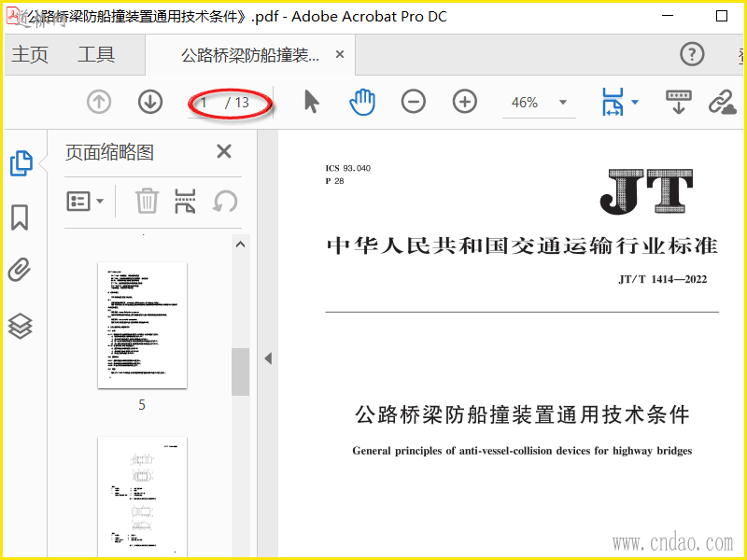Screen dimensions: 747x560
Task: Expand the page fit options arrow
Action: pos(635,102)
